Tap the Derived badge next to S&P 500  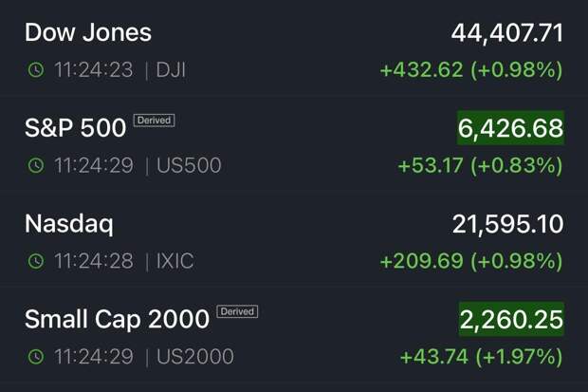point(154,121)
